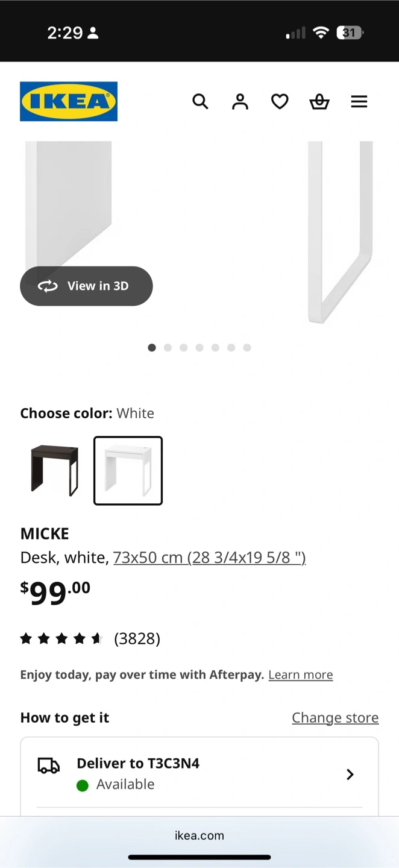
Task: Go to the IKEA logo home
Action: (x=69, y=101)
